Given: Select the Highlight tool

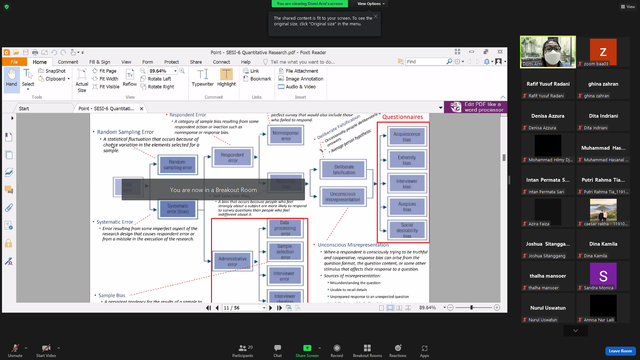Looking at the screenshot, I should tap(226, 78).
